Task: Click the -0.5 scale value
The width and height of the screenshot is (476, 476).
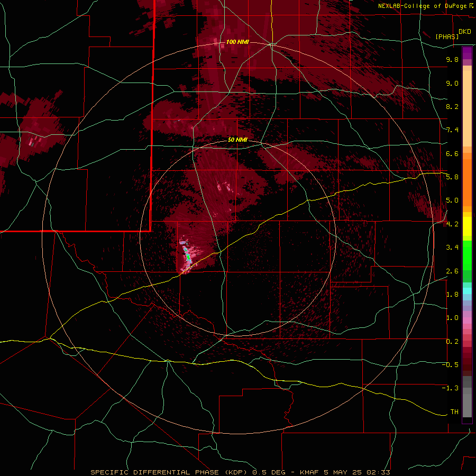Action: click(x=450, y=365)
